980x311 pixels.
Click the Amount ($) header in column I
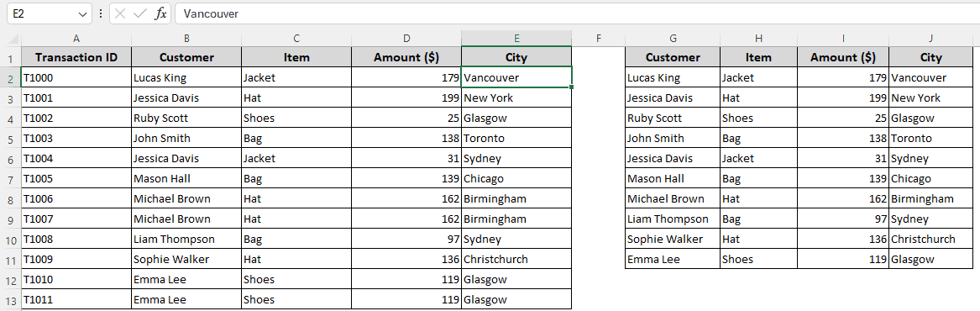coord(843,57)
